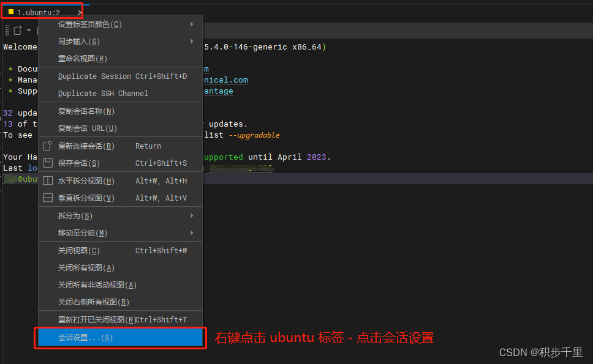
Task: Choose 关闭所有非活动视图 entry
Action: click(120, 285)
